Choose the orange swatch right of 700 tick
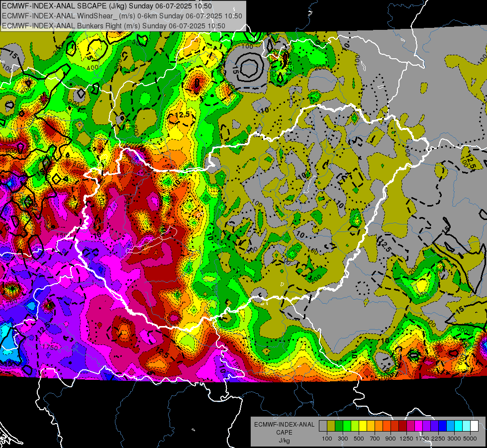Screen dimensions: 487x448 (x=379, y=426)
